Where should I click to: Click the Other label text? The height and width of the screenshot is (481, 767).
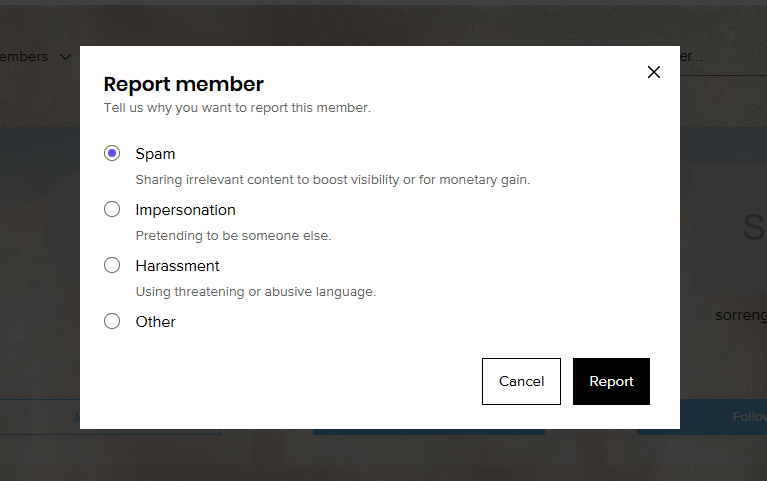point(156,321)
